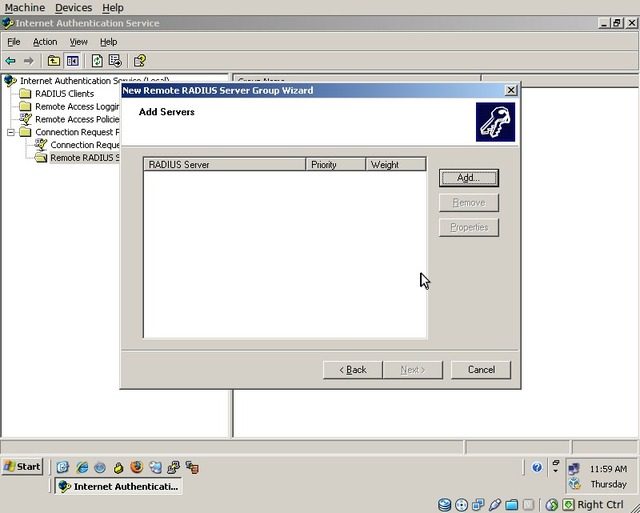Collapse the Connection Request Processing tree node
The width and height of the screenshot is (640, 513).
[x=11, y=132]
